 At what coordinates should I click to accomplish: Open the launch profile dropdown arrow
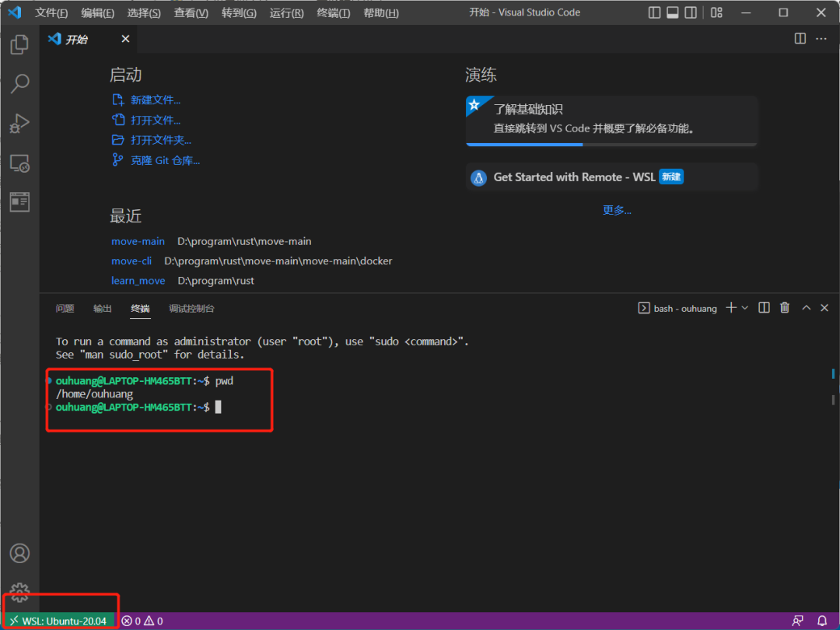(744, 307)
